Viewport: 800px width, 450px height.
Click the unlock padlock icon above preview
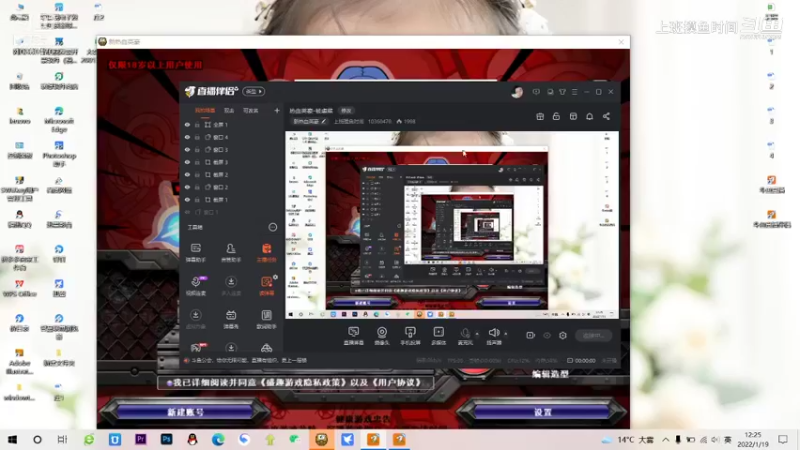(x=556, y=116)
